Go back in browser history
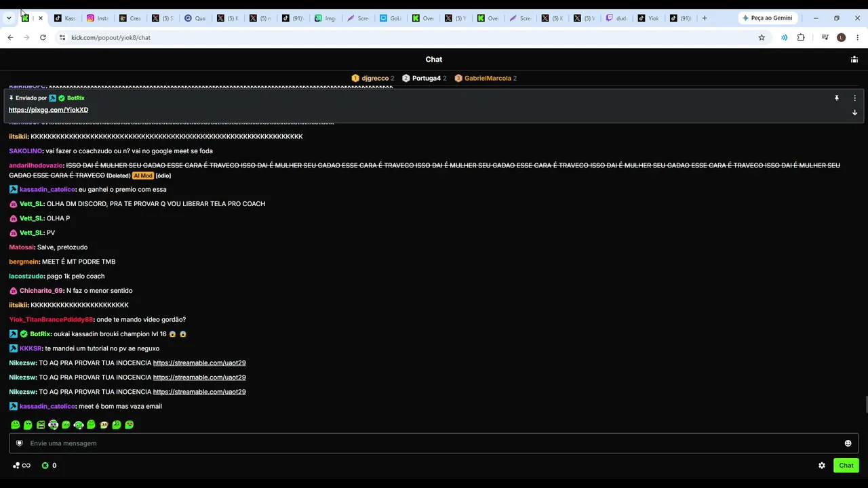 point(10,37)
